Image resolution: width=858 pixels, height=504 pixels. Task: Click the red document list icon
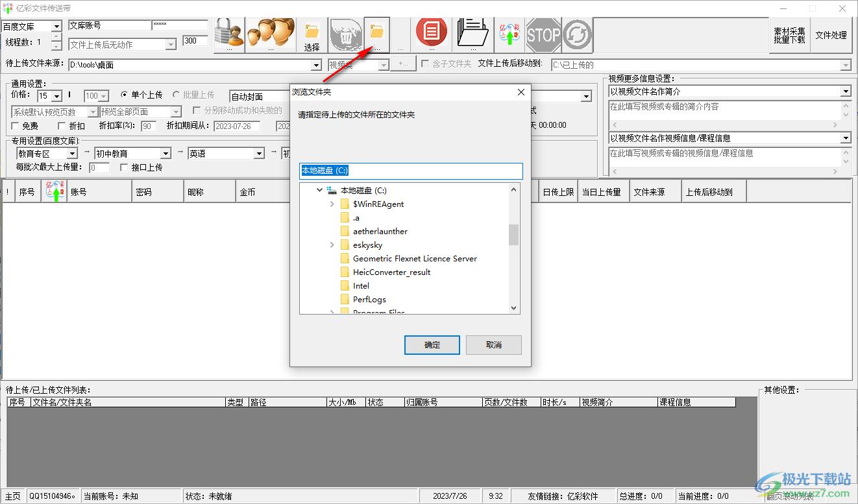point(431,32)
